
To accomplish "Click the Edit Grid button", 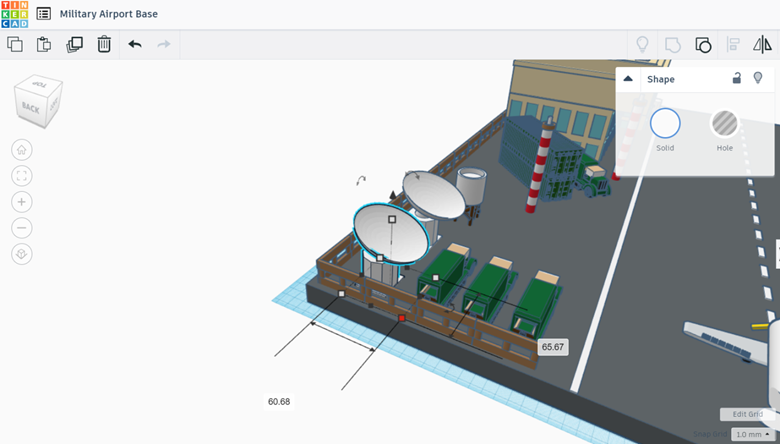I will coord(747,414).
